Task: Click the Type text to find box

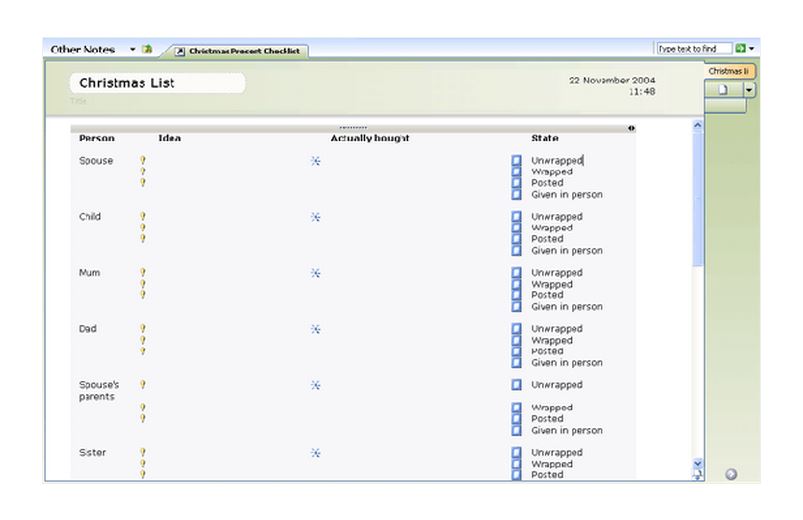Action: (693, 49)
